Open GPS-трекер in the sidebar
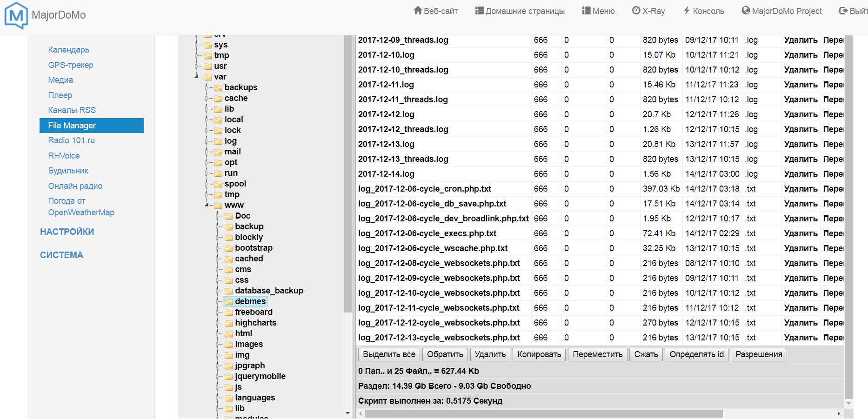868x419 pixels. click(x=71, y=65)
